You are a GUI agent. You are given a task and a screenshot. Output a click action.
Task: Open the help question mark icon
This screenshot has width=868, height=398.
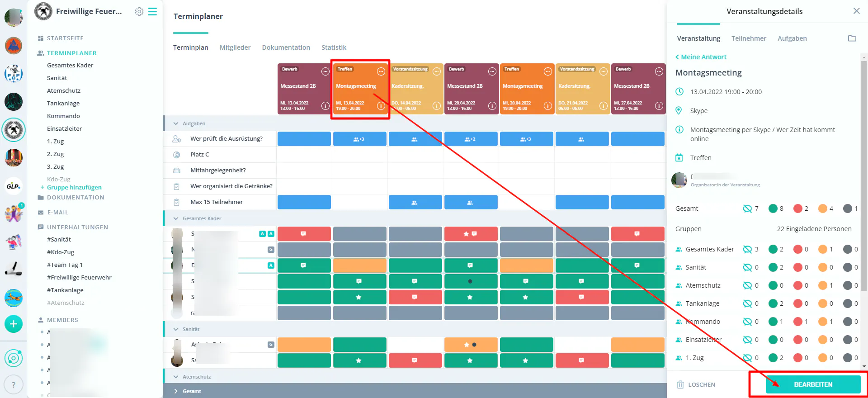click(x=14, y=385)
